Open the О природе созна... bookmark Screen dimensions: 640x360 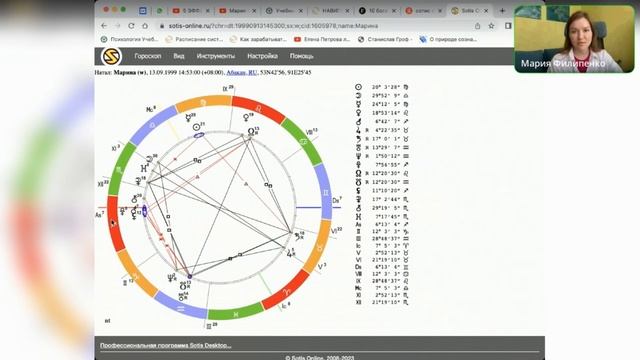click(x=448, y=40)
